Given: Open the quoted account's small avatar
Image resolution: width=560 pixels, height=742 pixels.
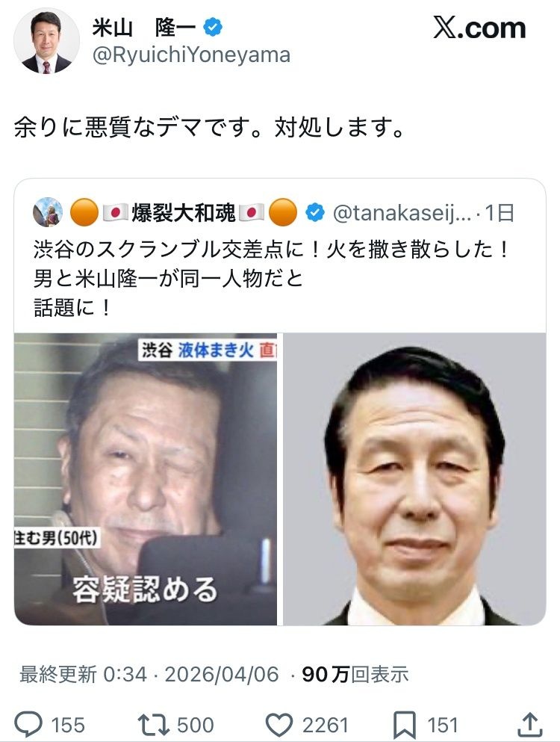Looking at the screenshot, I should point(47,212).
